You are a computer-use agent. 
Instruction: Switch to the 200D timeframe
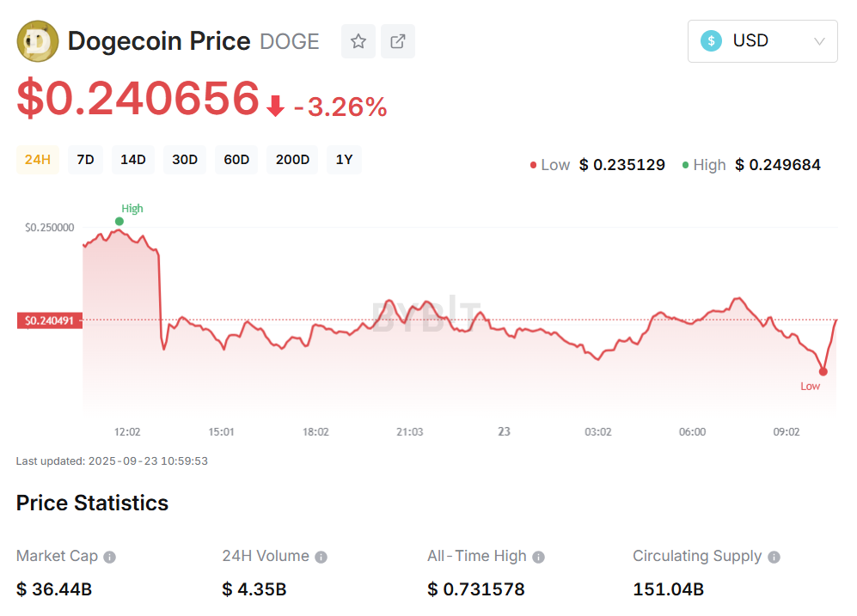tap(291, 160)
